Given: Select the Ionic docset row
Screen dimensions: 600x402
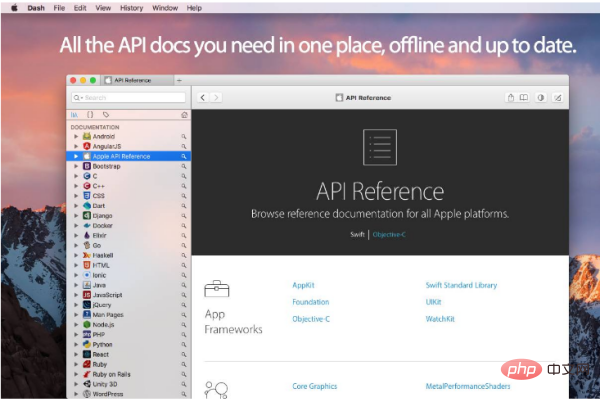Looking at the screenshot, I should pos(129,275).
